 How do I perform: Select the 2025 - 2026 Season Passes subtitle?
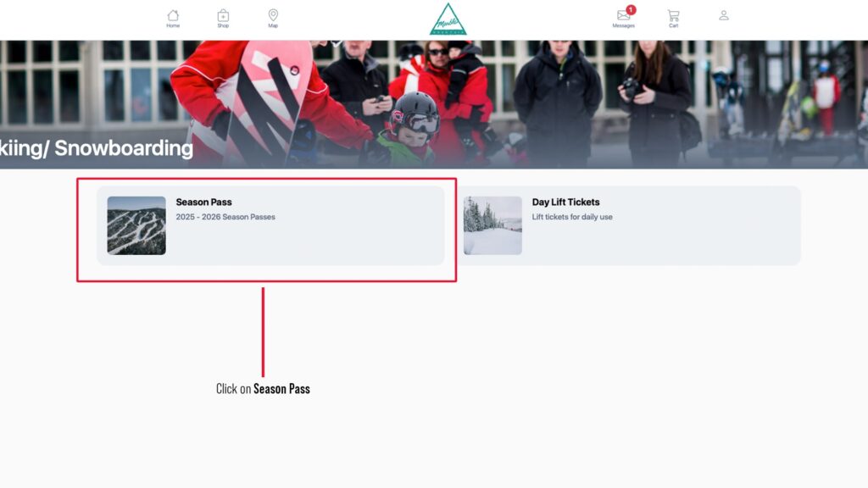click(x=225, y=217)
